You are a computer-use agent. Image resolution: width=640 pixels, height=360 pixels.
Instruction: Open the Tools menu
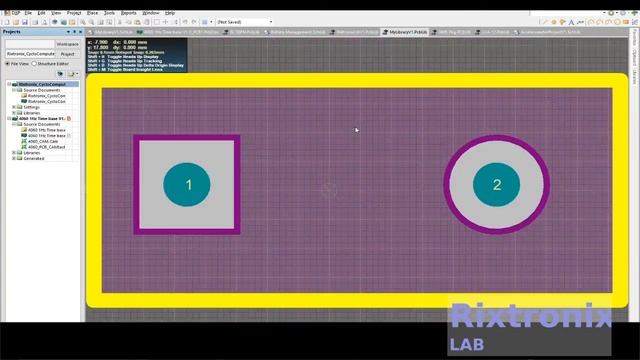(x=109, y=13)
